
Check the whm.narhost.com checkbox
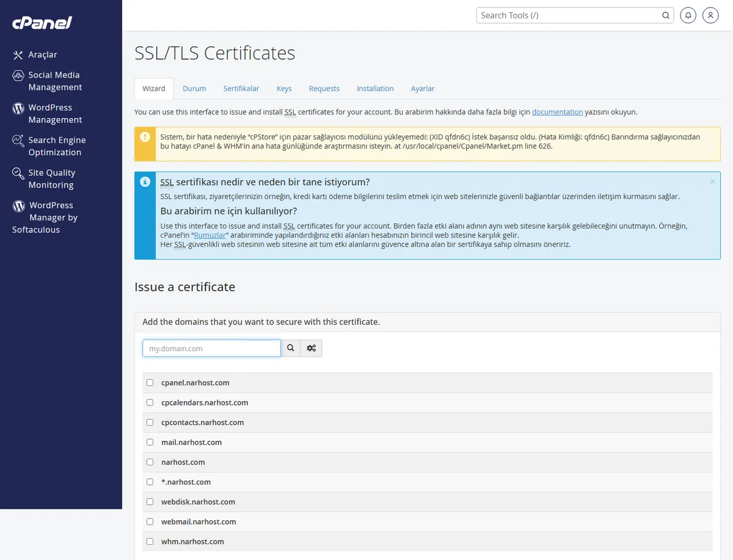[x=150, y=542]
